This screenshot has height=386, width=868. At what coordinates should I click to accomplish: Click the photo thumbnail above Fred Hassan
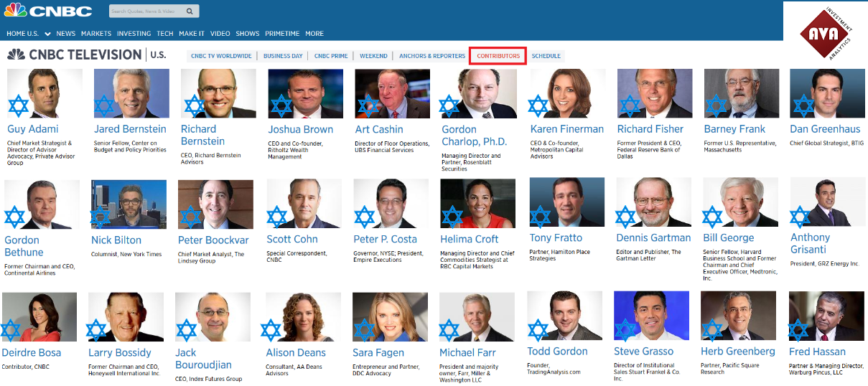[826, 316]
